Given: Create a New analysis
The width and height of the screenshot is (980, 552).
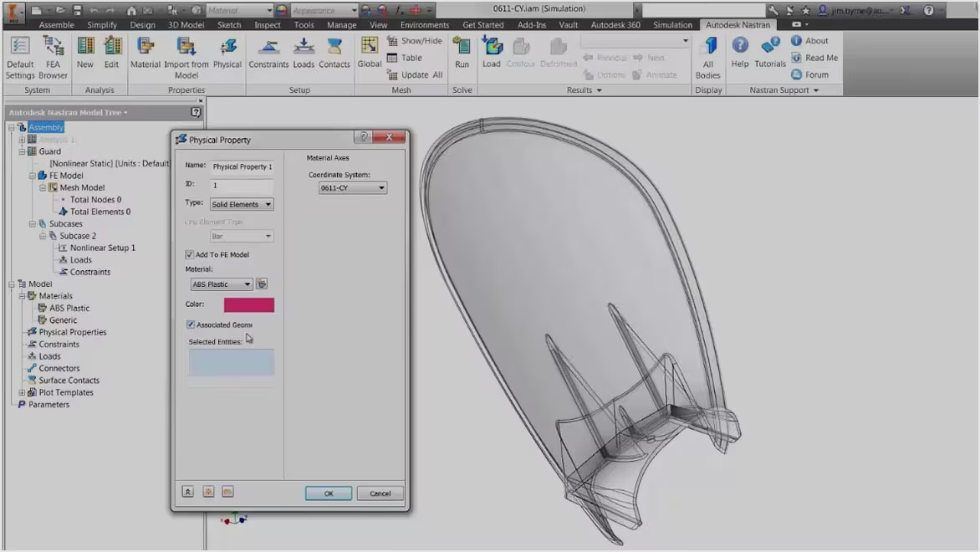Looking at the screenshot, I should [85, 53].
